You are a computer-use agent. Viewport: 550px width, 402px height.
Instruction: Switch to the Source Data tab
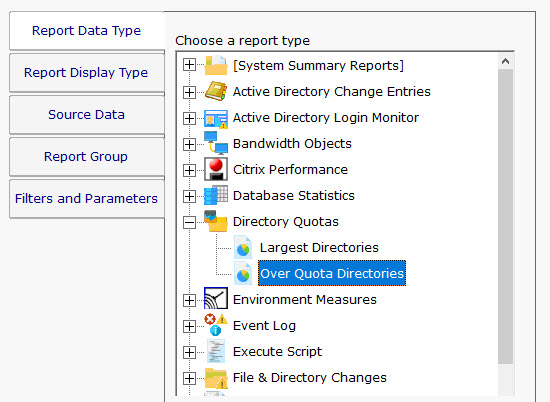tap(87, 115)
